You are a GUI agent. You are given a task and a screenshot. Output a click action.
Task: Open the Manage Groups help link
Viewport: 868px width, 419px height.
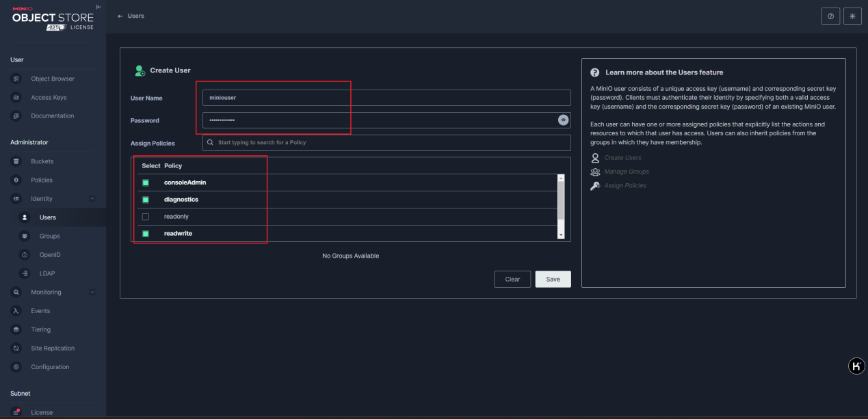(x=627, y=172)
